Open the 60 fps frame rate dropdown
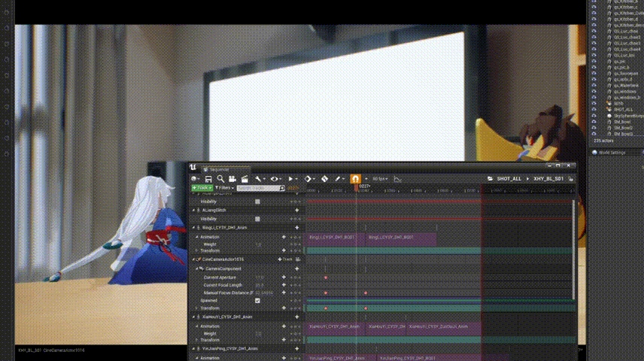Viewport: 644px width, 361px height. coord(379,179)
